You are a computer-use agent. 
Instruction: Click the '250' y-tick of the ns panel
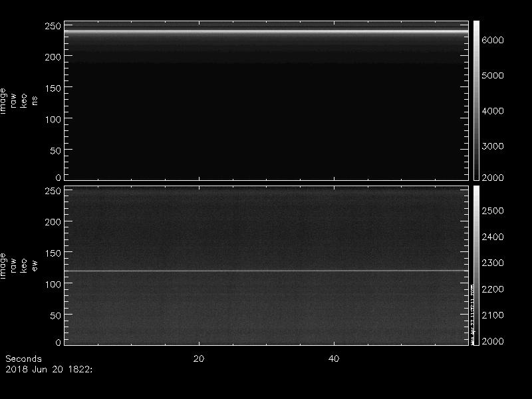coord(53,26)
